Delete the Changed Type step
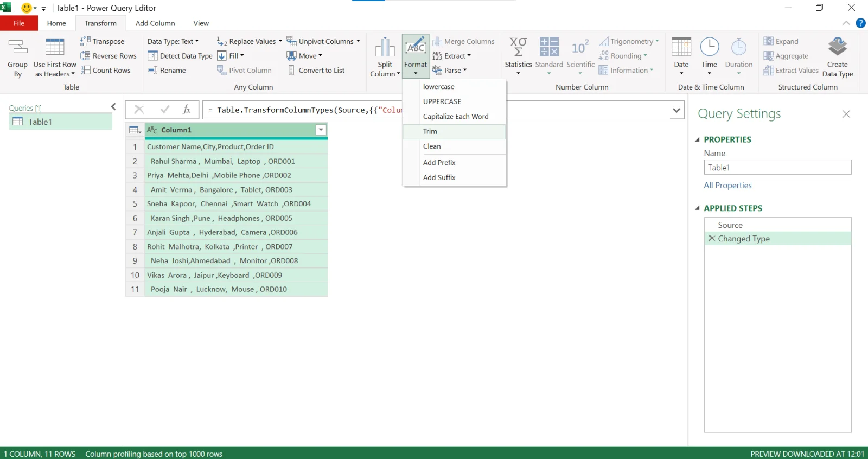This screenshot has height=459, width=868. point(712,238)
